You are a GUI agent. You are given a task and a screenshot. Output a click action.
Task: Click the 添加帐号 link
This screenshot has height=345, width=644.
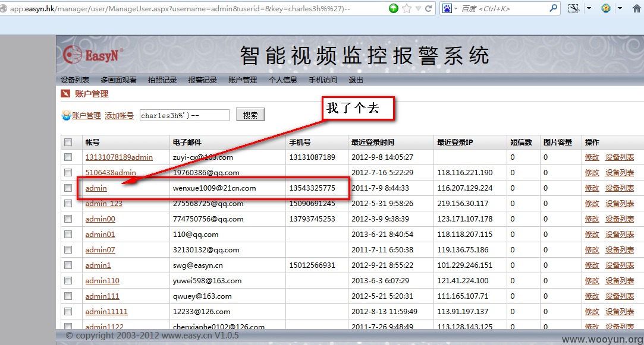coord(119,116)
